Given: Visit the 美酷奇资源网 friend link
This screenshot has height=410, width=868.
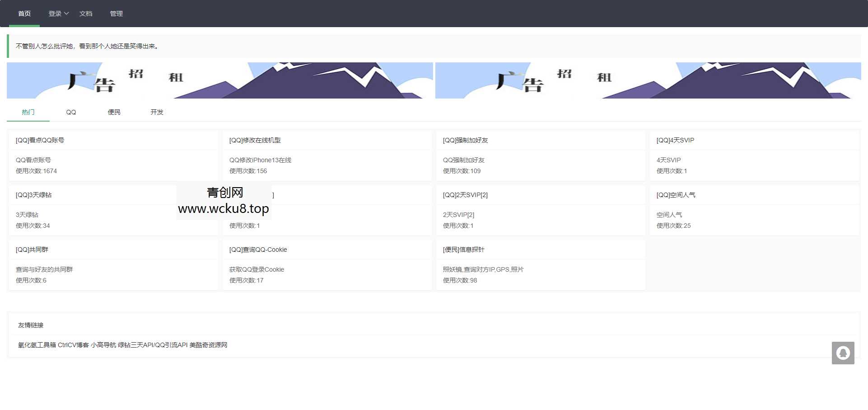Looking at the screenshot, I should pyautogui.click(x=208, y=345).
